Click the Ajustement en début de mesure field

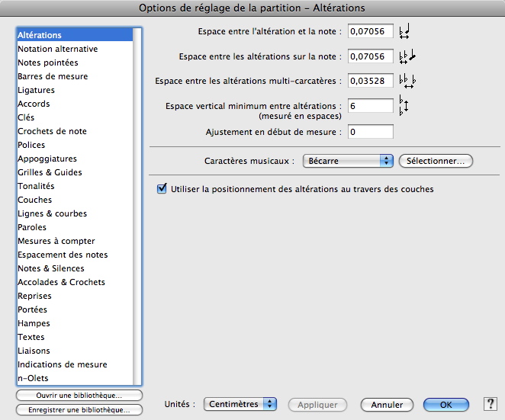pyautogui.click(x=371, y=132)
